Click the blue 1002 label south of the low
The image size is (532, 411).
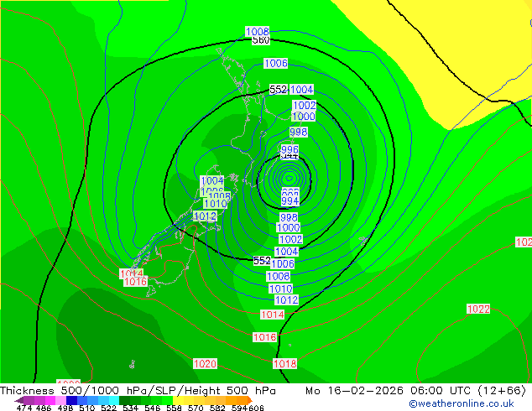(291, 239)
